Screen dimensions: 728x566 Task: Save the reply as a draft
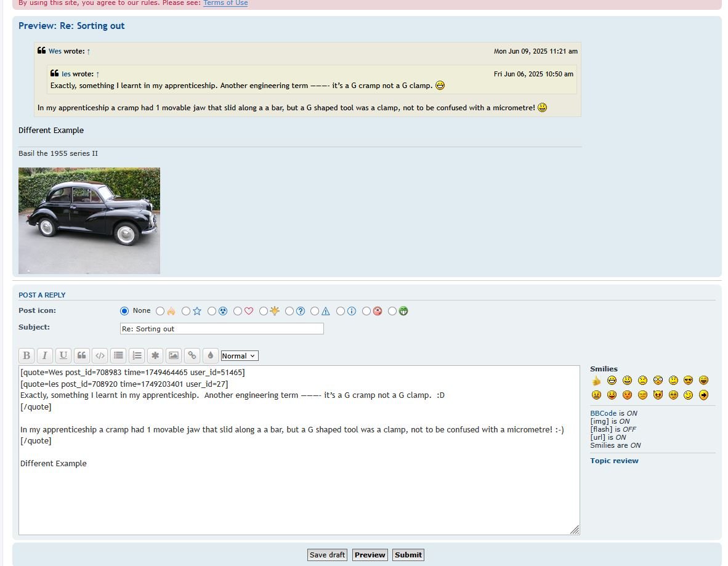click(327, 555)
